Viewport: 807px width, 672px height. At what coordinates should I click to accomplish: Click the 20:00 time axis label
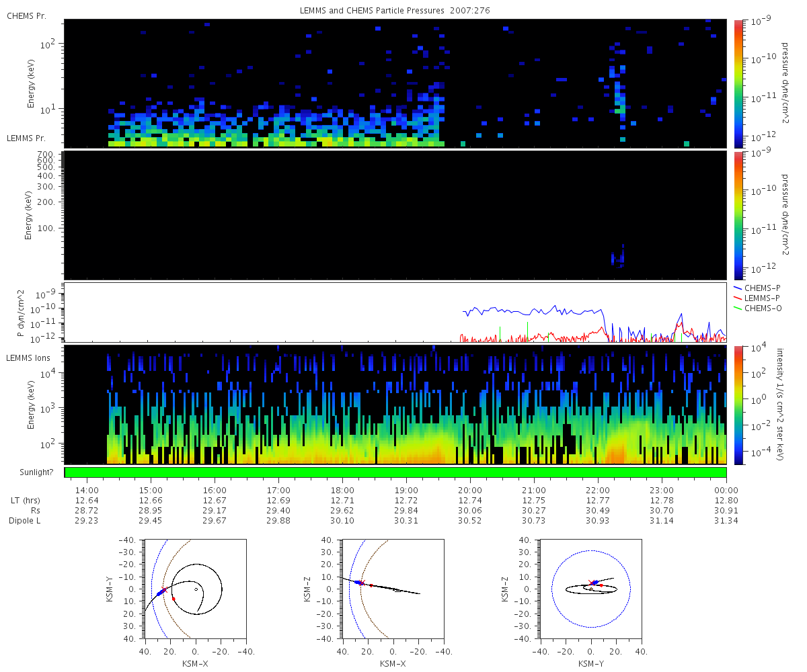tap(470, 490)
